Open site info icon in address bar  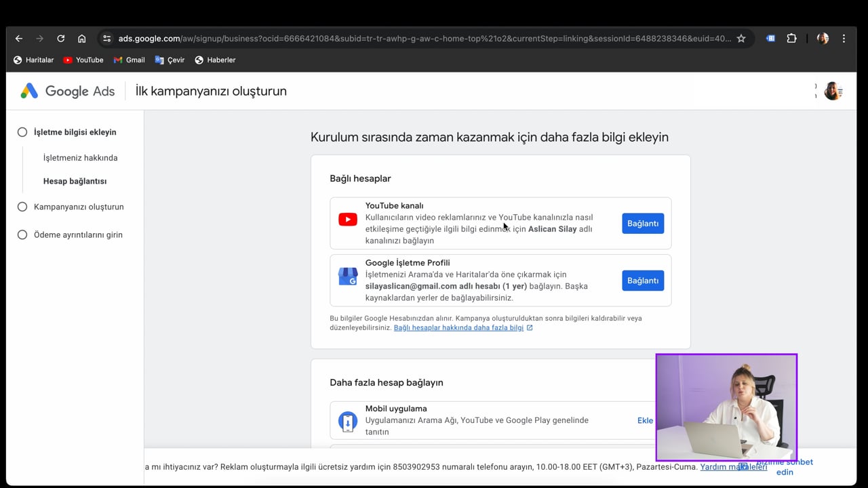coord(107,39)
